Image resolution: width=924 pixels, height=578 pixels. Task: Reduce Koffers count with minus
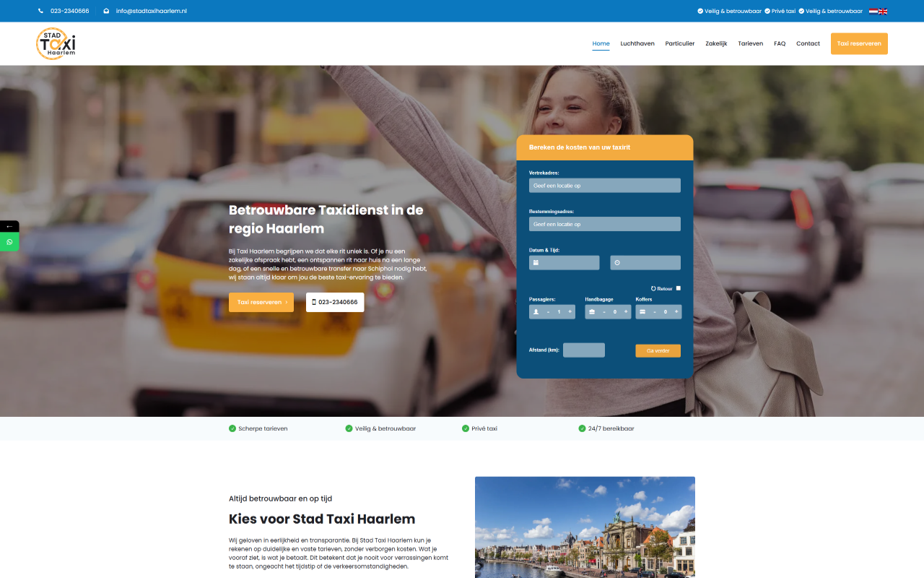[x=655, y=312]
